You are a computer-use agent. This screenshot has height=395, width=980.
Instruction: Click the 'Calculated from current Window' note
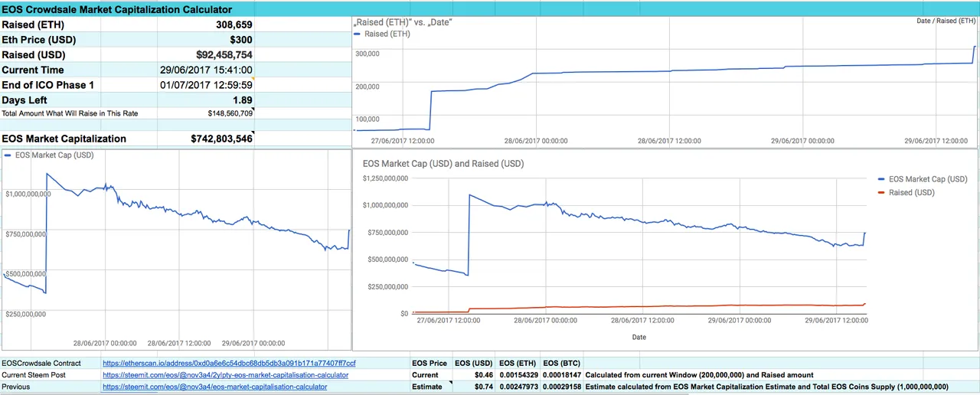(699, 375)
